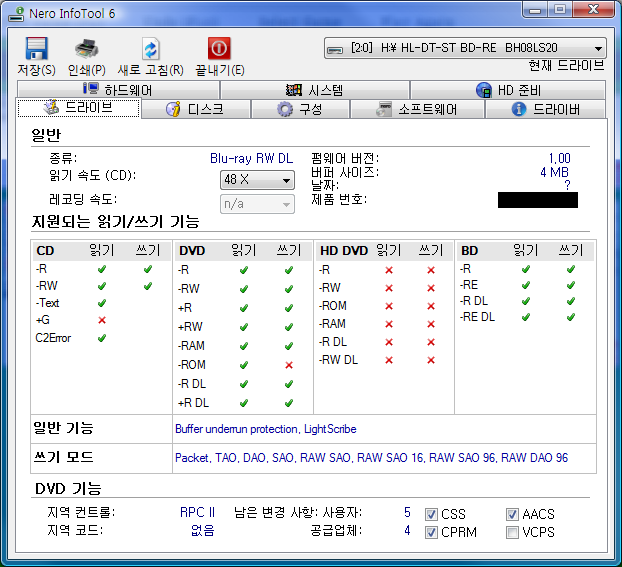Image resolution: width=622 pixels, height=567 pixels.
Task: Click the vendor changes remaining value 4
Action: 407,530
